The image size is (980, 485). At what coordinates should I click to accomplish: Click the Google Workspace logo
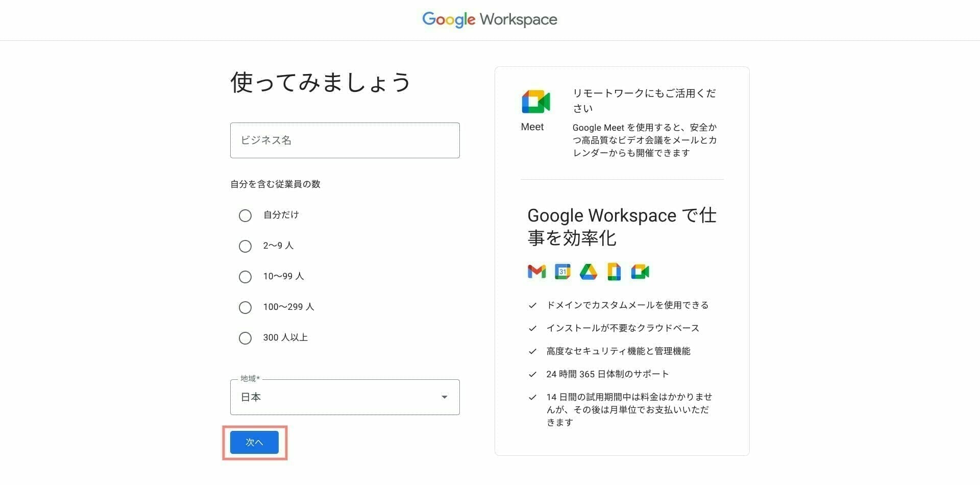[x=489, y=19]
